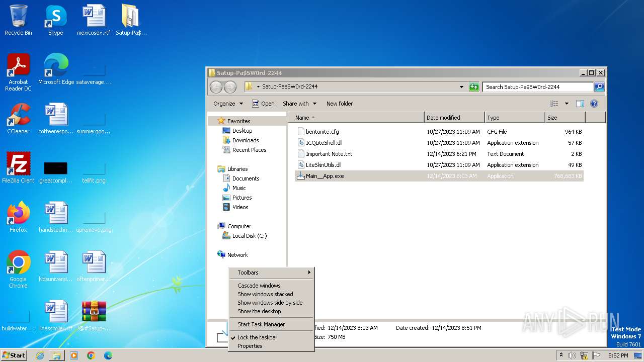Open Chrome from the taskbar
This screenshot has width=644, height=362.
[x=91, y=355]
